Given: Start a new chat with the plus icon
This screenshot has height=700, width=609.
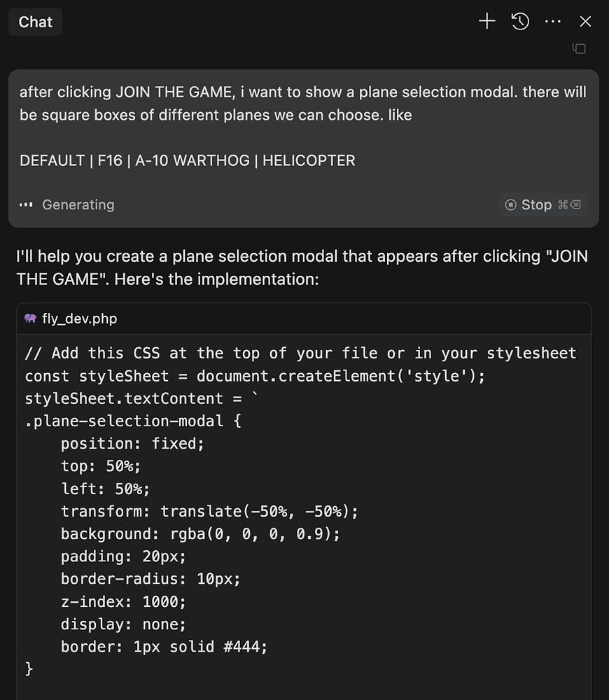Looking at the screenshot, I should click(486, 21).
